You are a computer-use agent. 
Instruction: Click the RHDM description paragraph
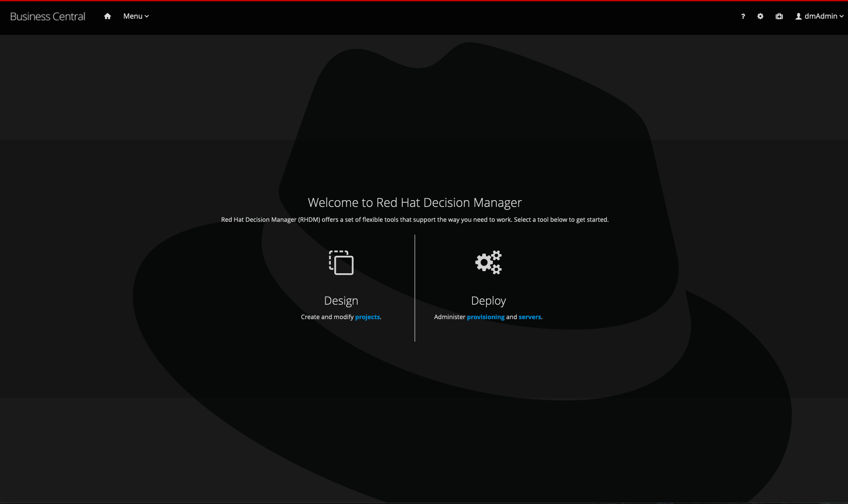[415, 220]
